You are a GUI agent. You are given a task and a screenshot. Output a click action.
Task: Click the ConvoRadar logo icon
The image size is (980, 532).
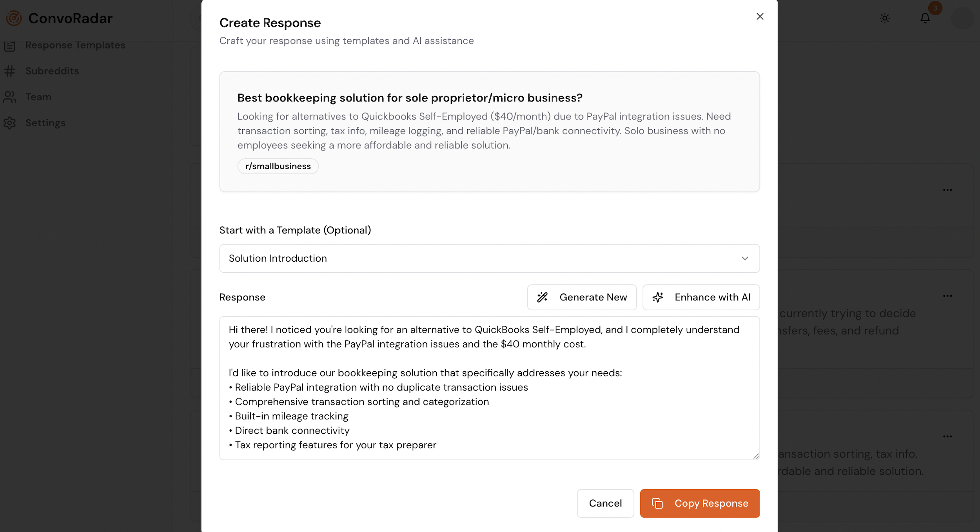pyautogui.click(x=14, y=18)
